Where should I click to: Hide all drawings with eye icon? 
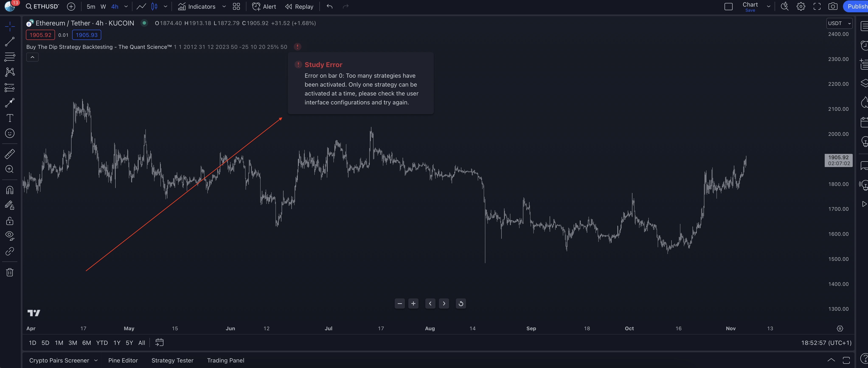tap(9, 236)
